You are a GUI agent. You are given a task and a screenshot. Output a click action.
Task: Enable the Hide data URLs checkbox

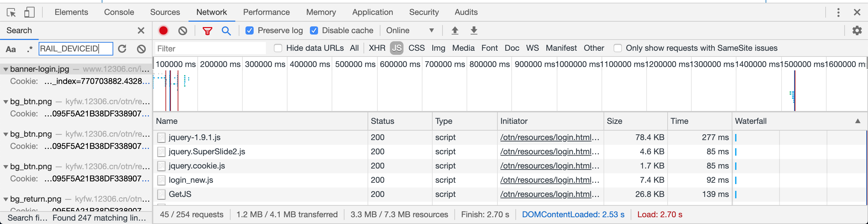tap(278, 48)
